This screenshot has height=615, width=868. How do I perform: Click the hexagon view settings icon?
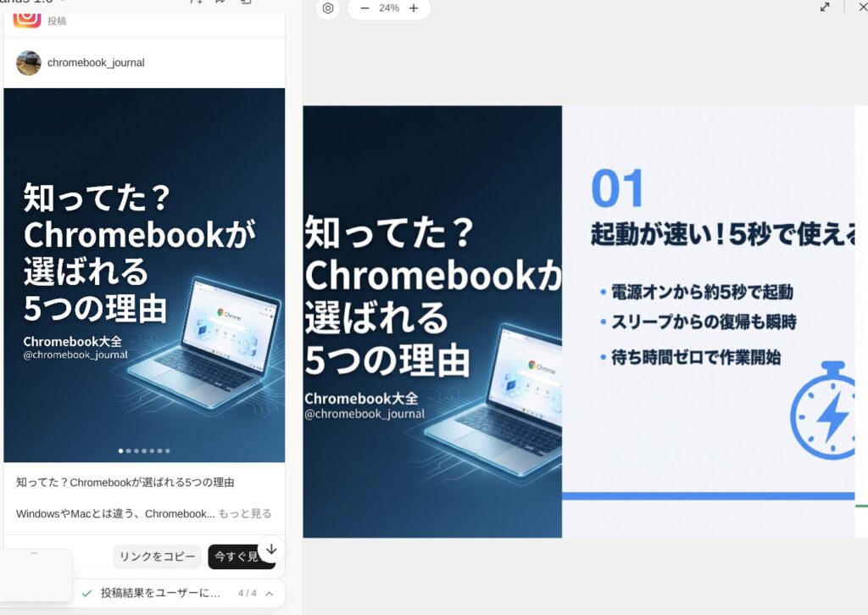coord(328,8)
